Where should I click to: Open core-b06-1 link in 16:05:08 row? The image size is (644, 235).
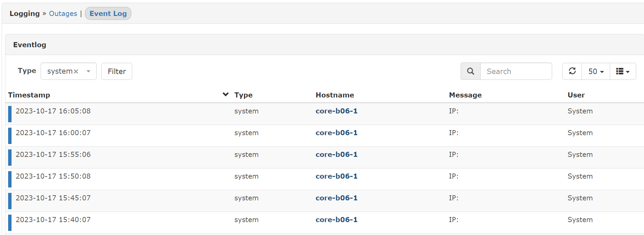(336, 111)
